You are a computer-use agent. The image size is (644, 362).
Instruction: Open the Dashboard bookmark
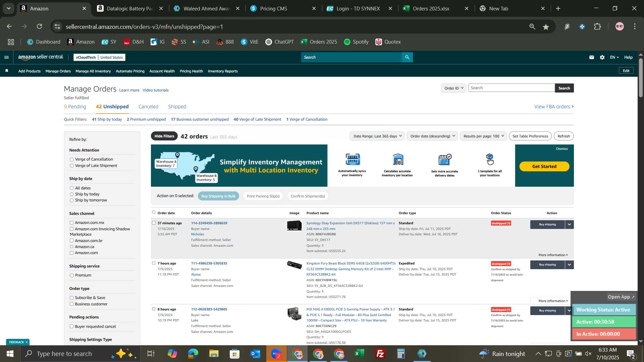[44, 42]
